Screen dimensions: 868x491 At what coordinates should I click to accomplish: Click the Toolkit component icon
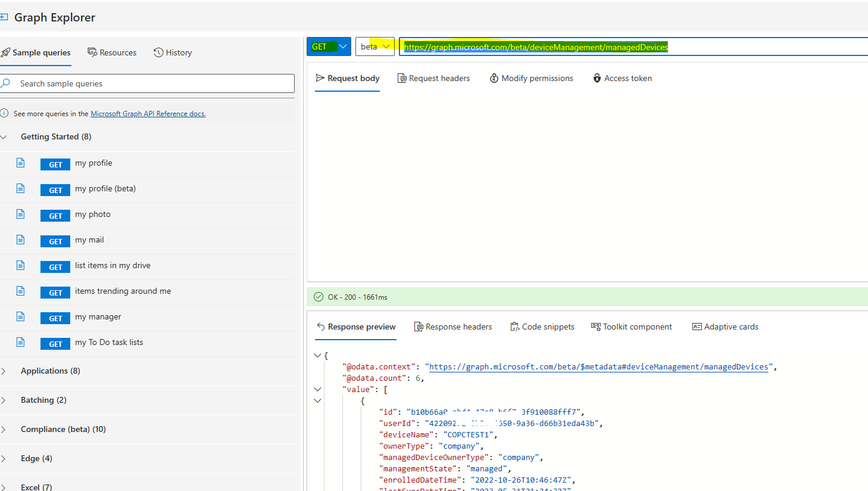pos(596,327)
